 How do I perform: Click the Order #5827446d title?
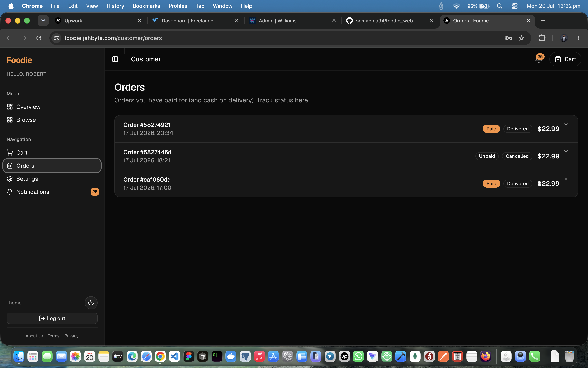click(147, 152)
